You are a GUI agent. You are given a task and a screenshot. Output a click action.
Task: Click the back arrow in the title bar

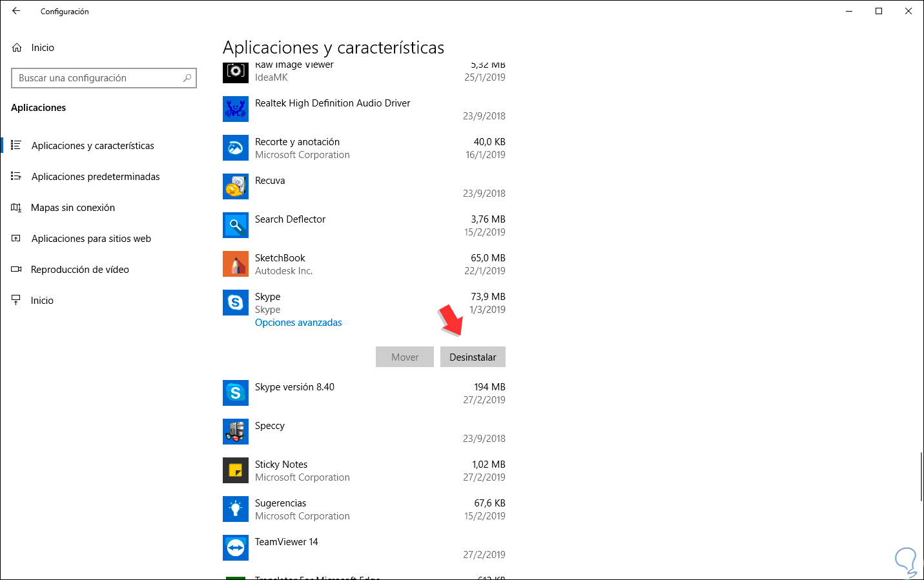(16, 11)
